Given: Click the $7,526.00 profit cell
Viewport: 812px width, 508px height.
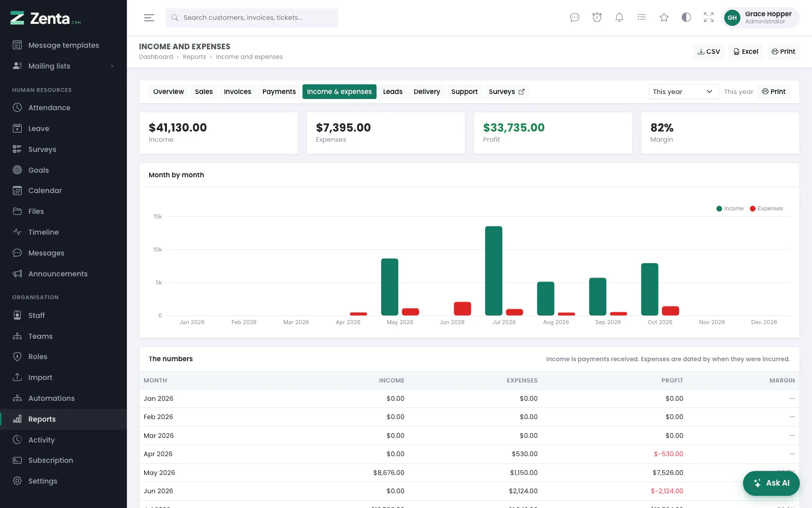Looking at the screenshot, I should (667, 472).
